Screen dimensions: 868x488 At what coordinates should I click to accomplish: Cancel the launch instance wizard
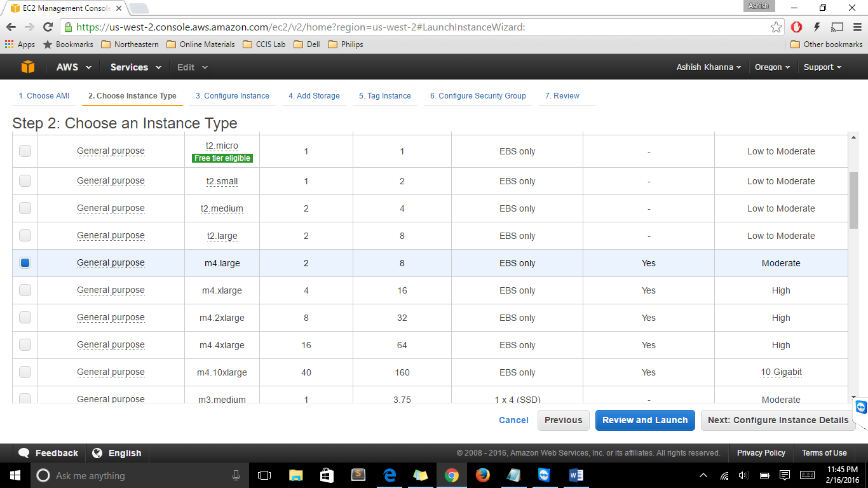pyautogui.click(x=513, y=420)
